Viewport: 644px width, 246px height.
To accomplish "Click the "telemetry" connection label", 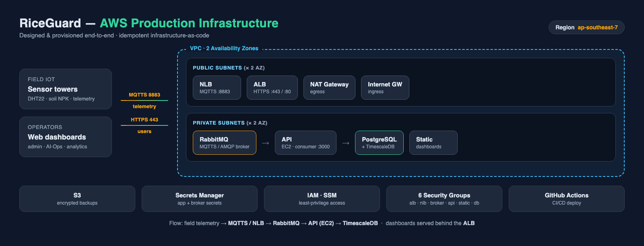I will pyautogui.click(x=144, y=107).
